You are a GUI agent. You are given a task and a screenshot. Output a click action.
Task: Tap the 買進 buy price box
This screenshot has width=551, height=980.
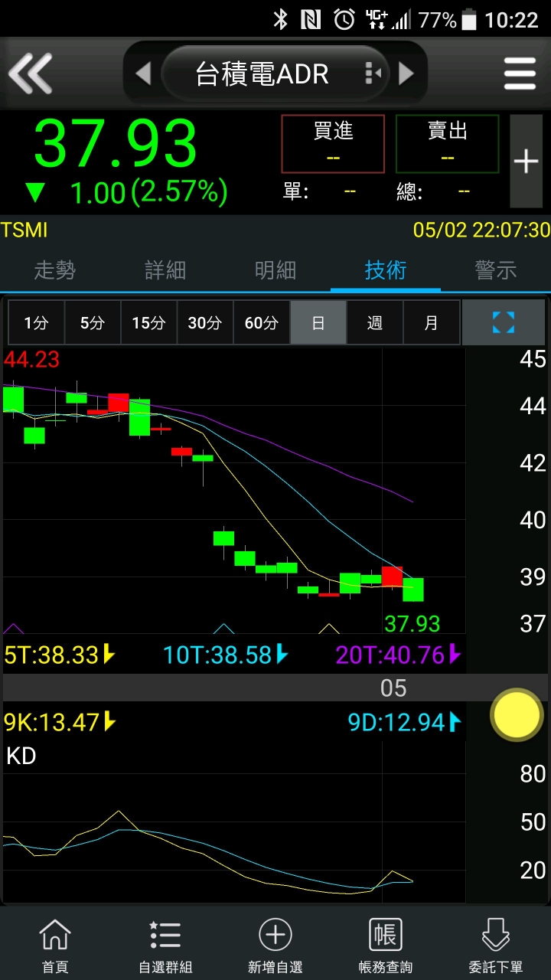tap(333, 144)
